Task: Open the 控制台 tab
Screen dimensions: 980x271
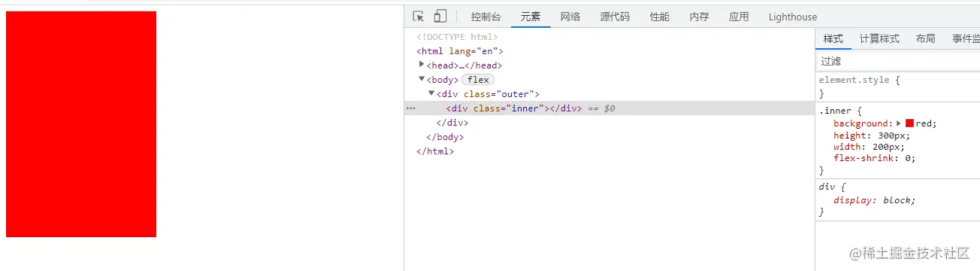Action: pos(485,17)
